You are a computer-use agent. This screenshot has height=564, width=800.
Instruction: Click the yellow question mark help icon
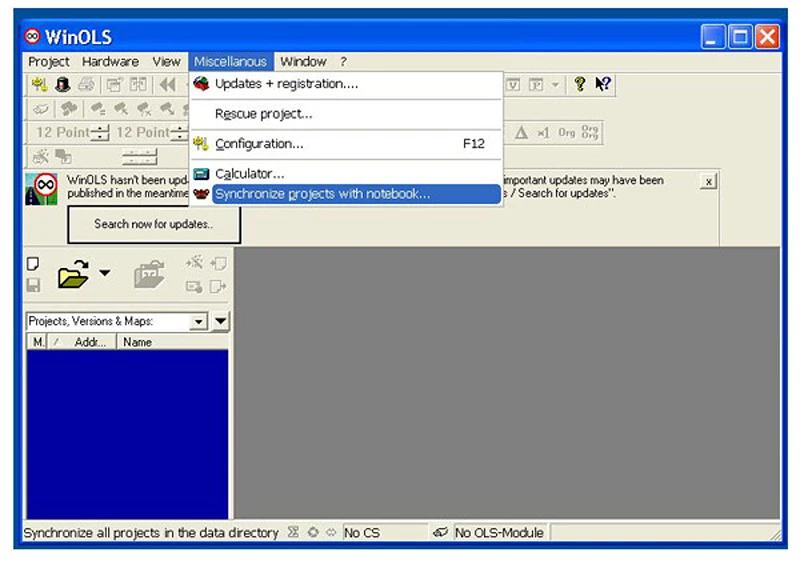coord(579,84)
